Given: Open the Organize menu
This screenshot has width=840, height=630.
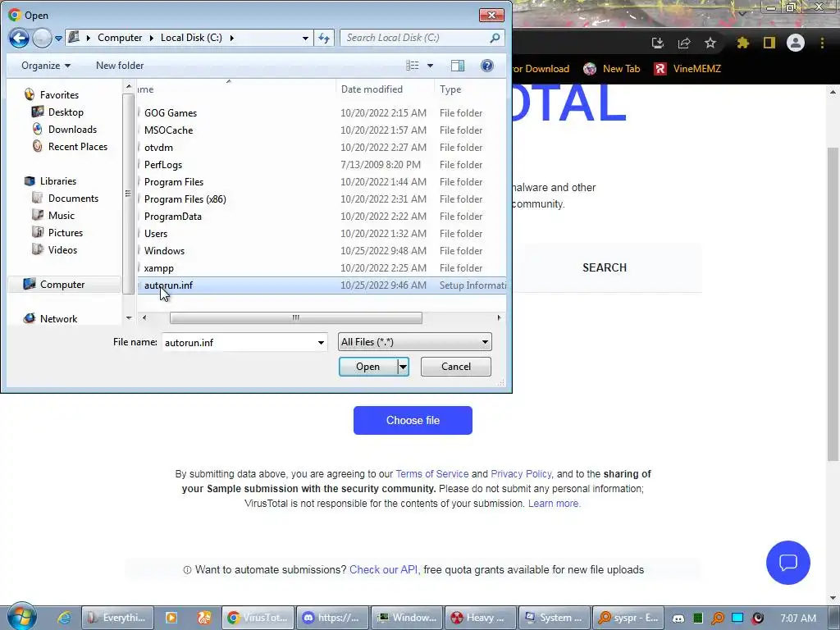Looking at the screenshot, I should 46,66.
